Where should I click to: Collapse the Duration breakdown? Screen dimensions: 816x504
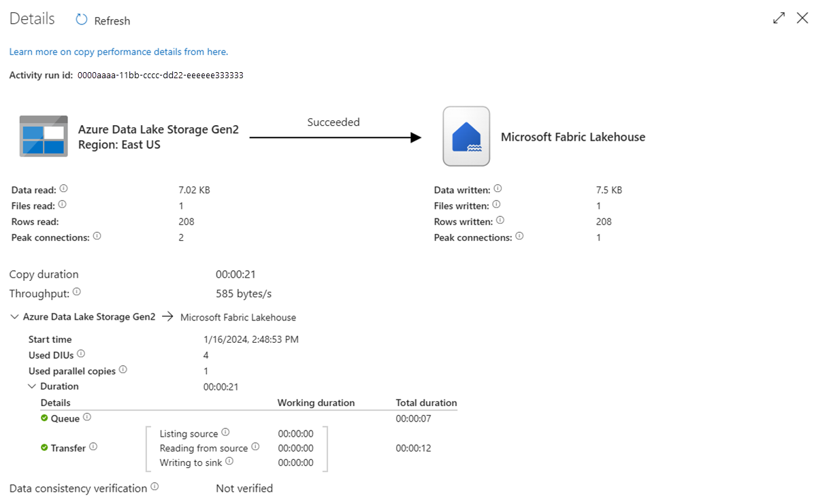[x=32, y=386]
